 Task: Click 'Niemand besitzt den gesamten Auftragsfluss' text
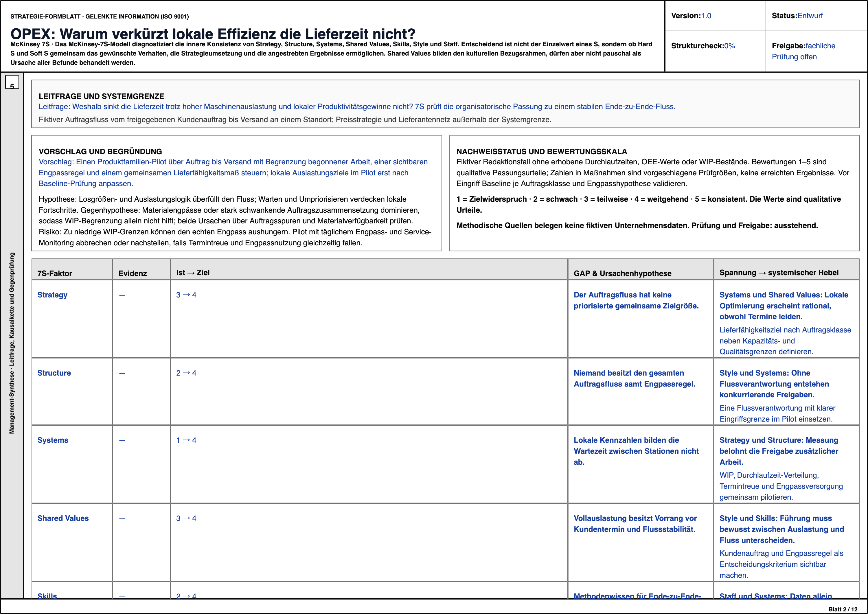[x=635, y=378]
